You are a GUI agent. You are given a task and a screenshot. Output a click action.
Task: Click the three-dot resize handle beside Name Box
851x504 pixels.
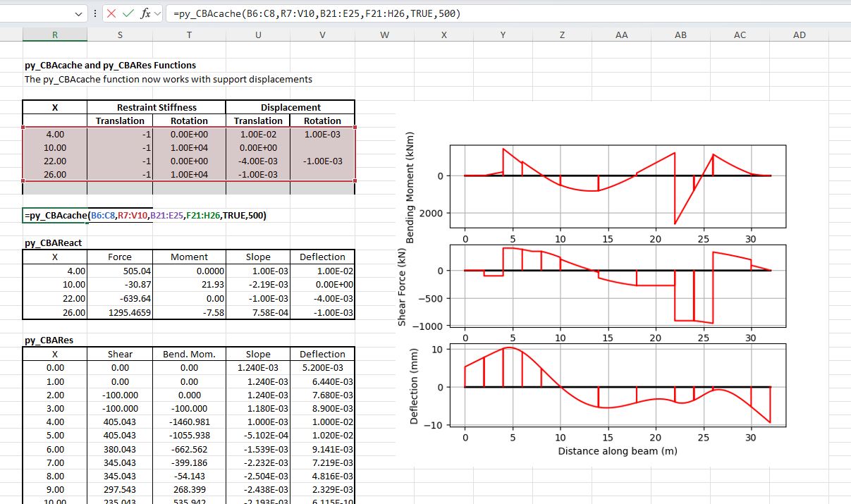pyautogui.click(x=95, y=13)
